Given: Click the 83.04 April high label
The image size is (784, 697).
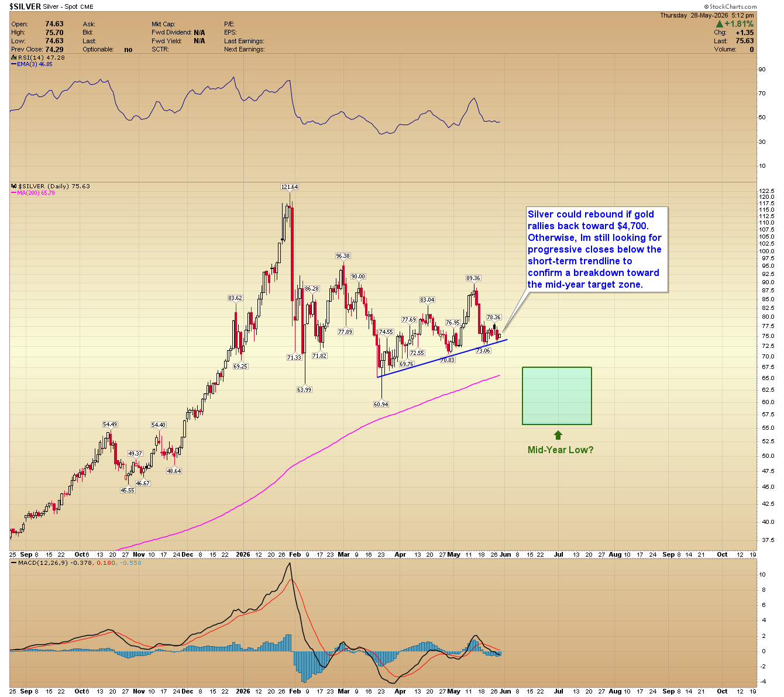Looking at the screenshot, I should click(427, 300).
